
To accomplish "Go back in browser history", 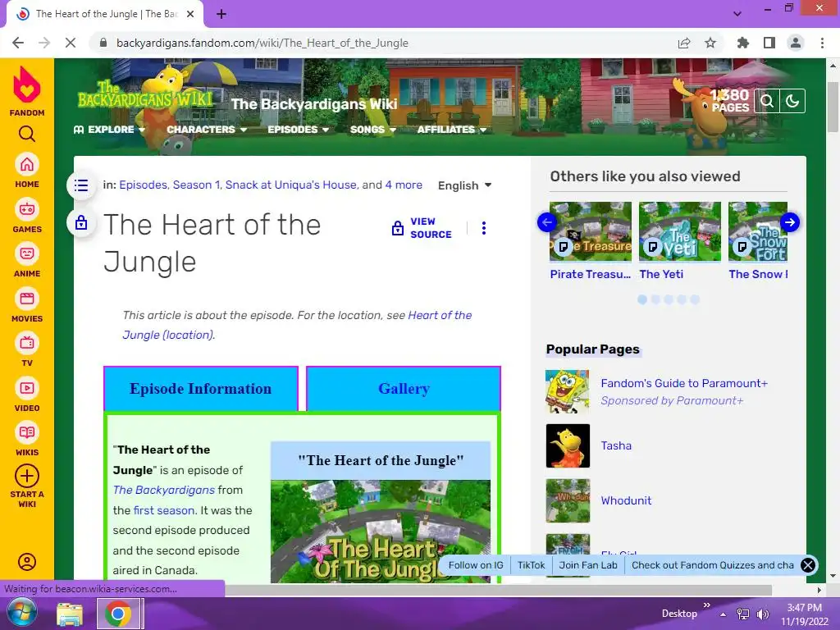I will coord(18,43).
